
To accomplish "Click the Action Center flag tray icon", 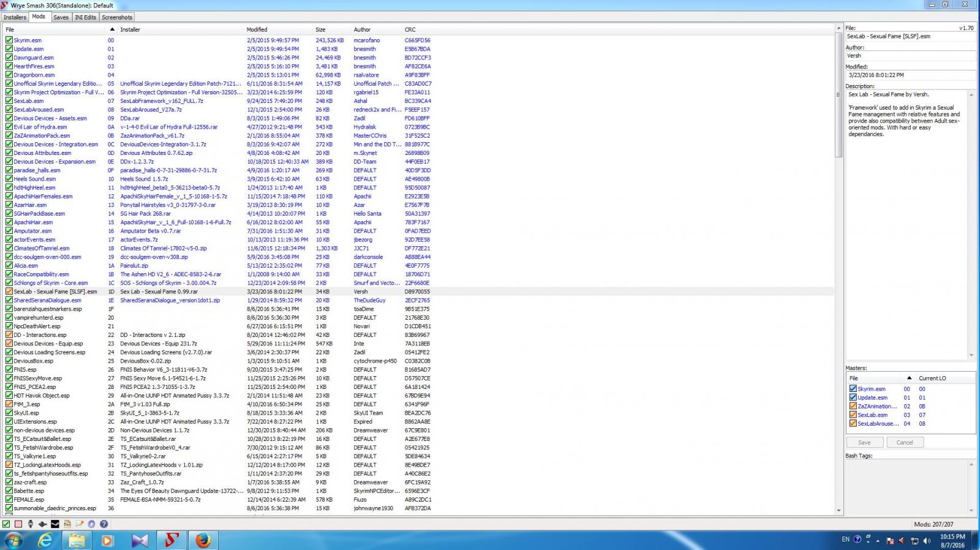I will [x=890, y=541].
